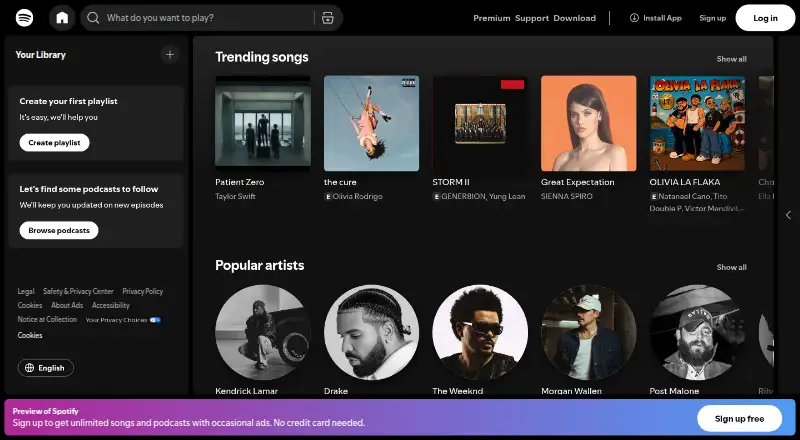Click the Kendrick Lamar name label
The width and height of the screenshot is (800, 440).
(x=246, y=391)
